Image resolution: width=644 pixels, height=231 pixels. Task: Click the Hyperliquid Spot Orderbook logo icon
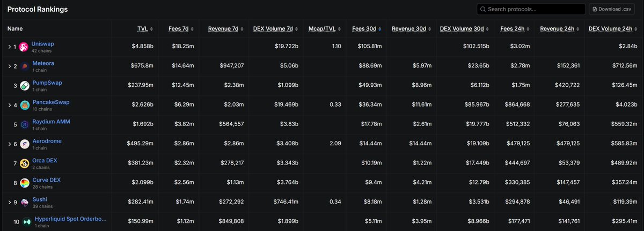[26, 222]
